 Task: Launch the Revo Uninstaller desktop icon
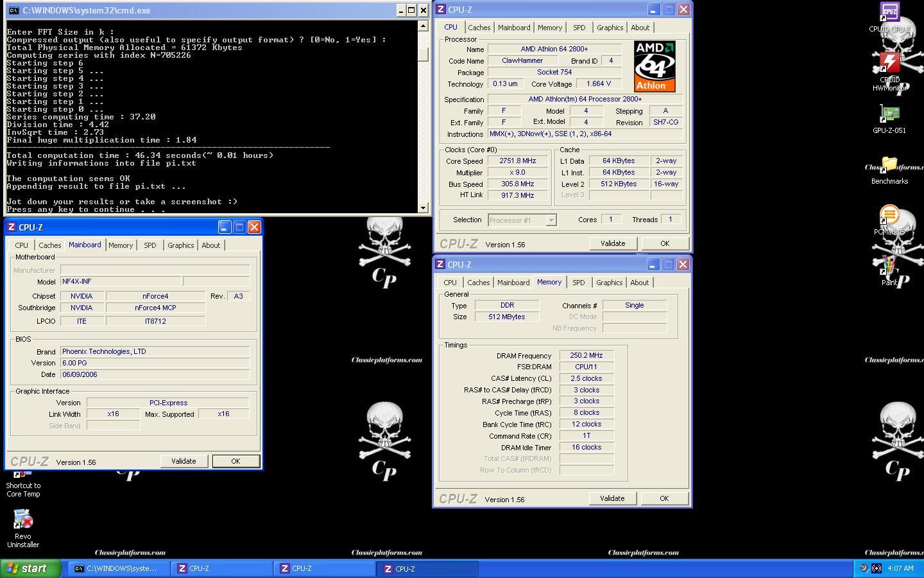click(x=23, y=528)
